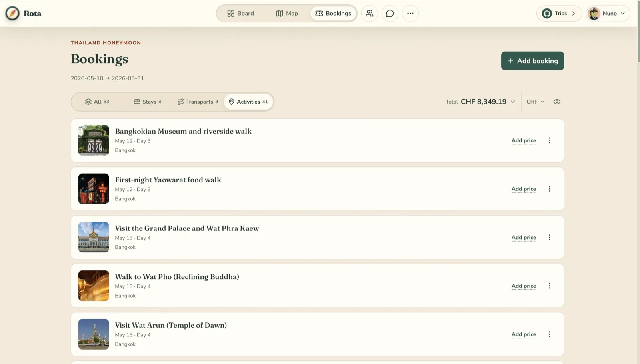
Task: Click 'Visit Wat Arun (Temple of Dawn)' title
Action: [x=171, y=325]
